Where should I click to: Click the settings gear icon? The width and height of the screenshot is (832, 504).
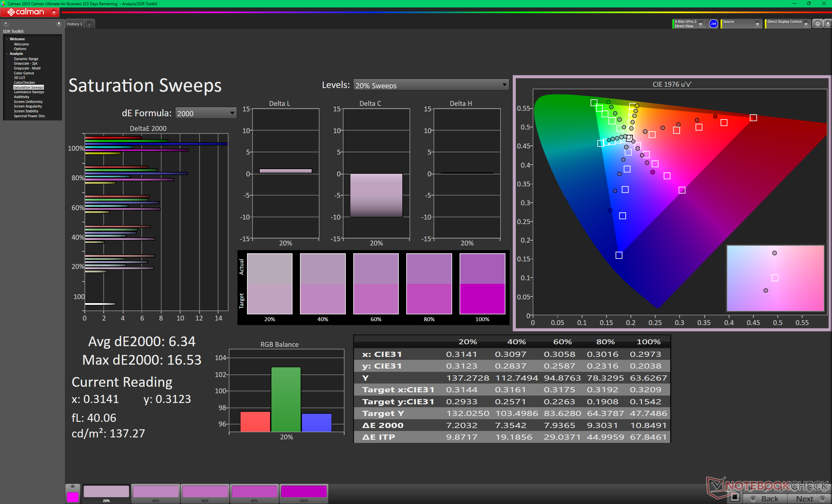(x=817, y=24)
